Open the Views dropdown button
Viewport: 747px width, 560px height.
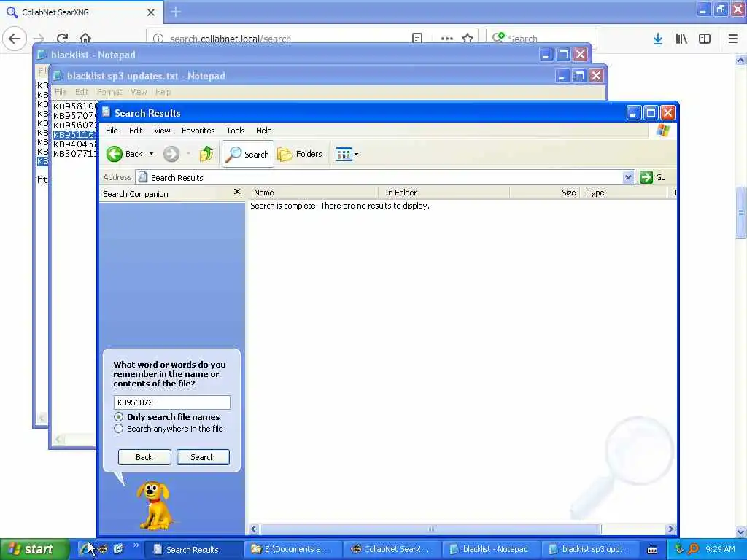pos(347,154)
